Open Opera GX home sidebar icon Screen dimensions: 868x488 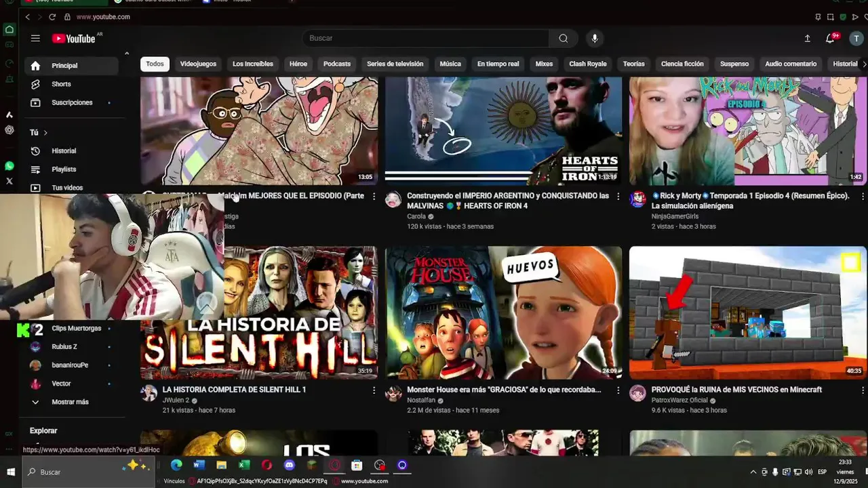coord(9,29)
